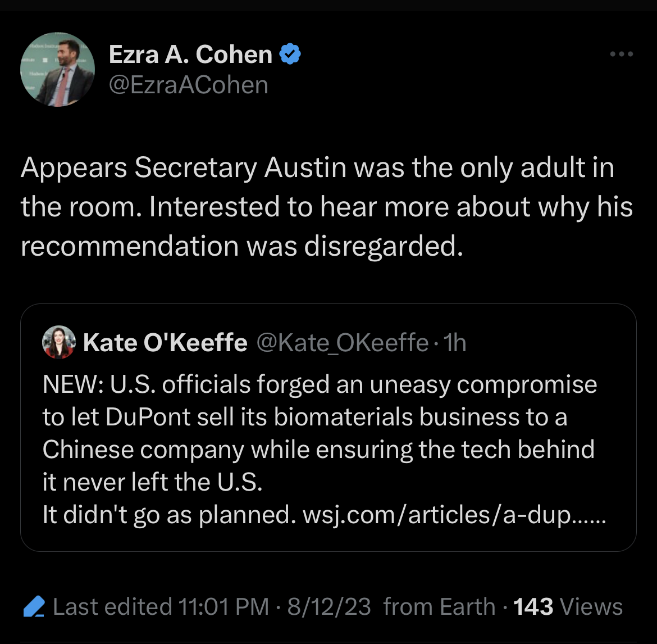
Task: Open the three-dot more options menu
Action: pyautogui.click(x=622, y=54)
